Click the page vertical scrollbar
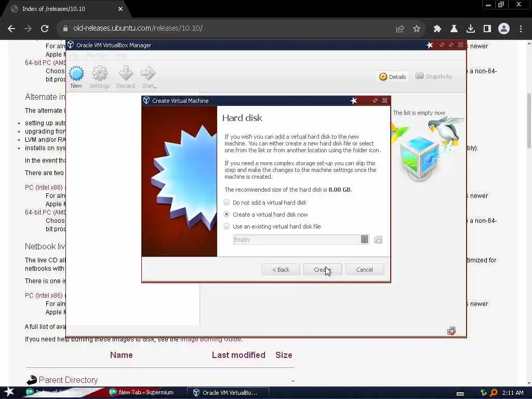Image resolution: width=532 pixels, height=399 pixels. pyautogui.click(x=529, y=121)
